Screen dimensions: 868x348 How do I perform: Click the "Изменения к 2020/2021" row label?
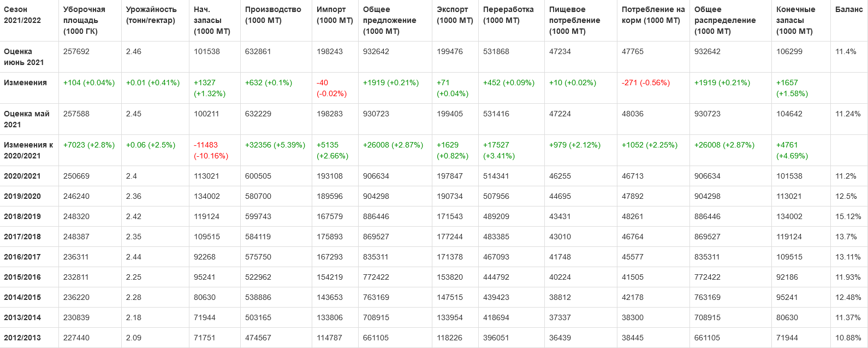pos(28,150)
